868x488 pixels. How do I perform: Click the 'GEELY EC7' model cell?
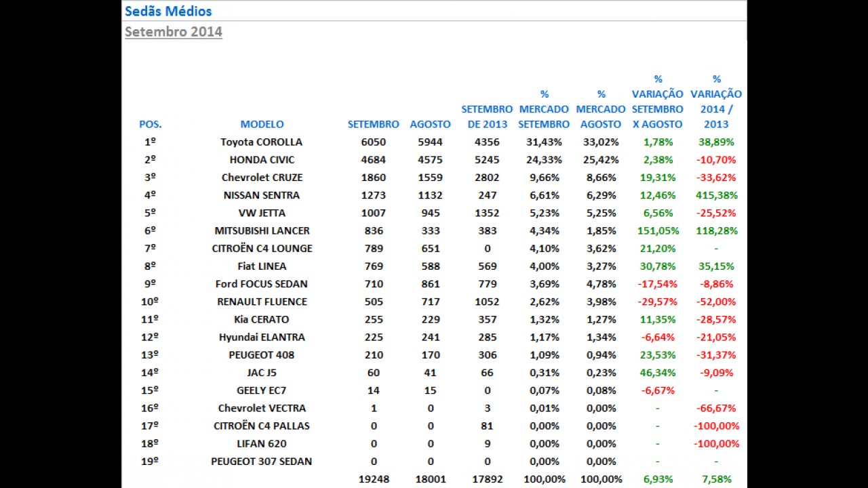point(262,390)
